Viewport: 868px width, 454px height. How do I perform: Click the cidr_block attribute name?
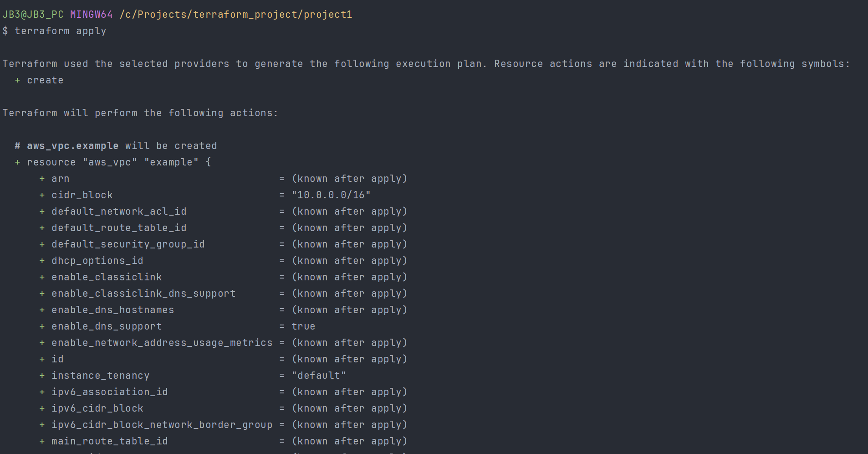82,195
